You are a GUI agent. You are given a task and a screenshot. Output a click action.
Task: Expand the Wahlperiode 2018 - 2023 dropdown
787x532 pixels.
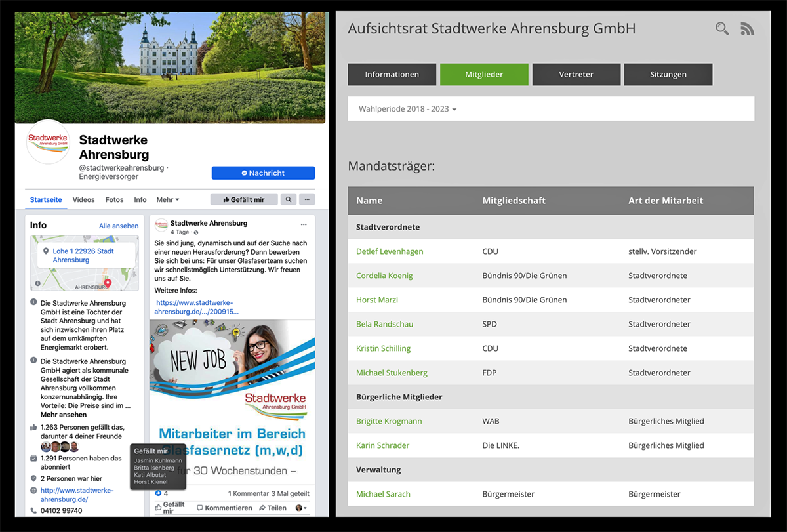[407, 109]
